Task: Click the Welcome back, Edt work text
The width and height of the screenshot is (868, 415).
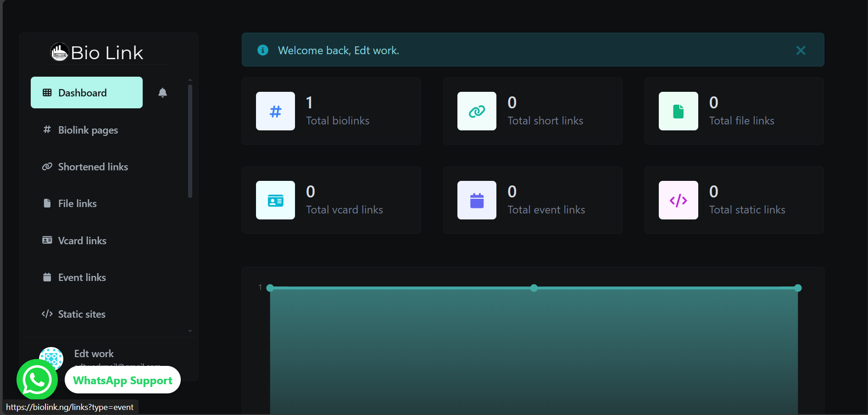Action: coord(339,50)
